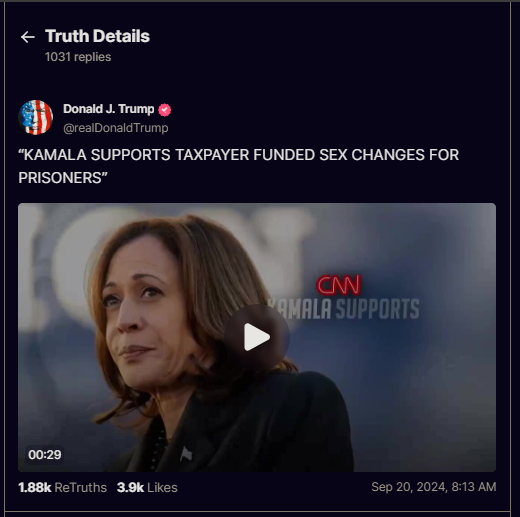Click the 00:29 duration badge

click(x=45, y=455)
